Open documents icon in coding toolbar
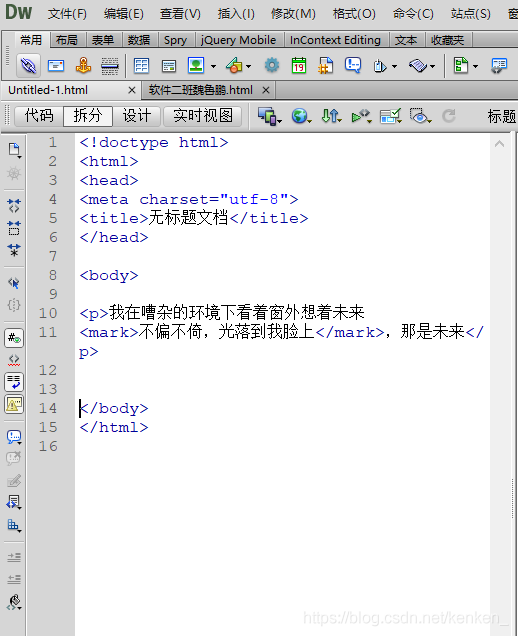 tap(14, 150)
